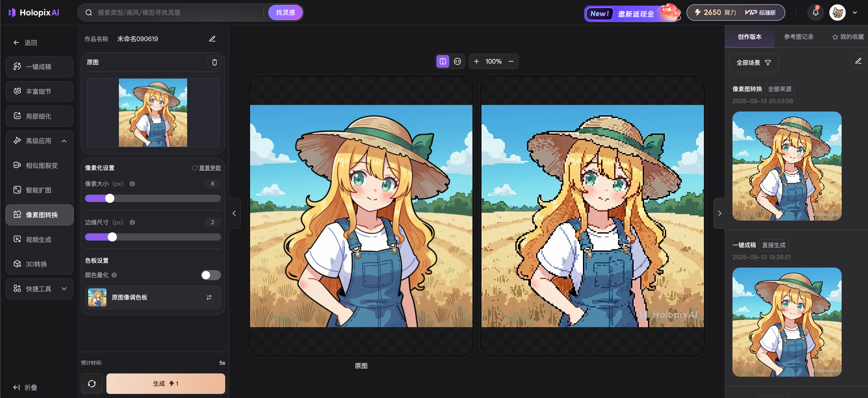Click the 生成 generate button
Viewport: 868px width, 398px height.
[166, 383]
